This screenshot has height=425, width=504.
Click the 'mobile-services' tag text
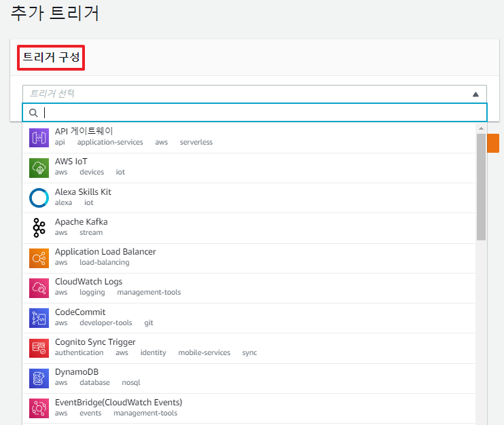click(x=204, y=352)
